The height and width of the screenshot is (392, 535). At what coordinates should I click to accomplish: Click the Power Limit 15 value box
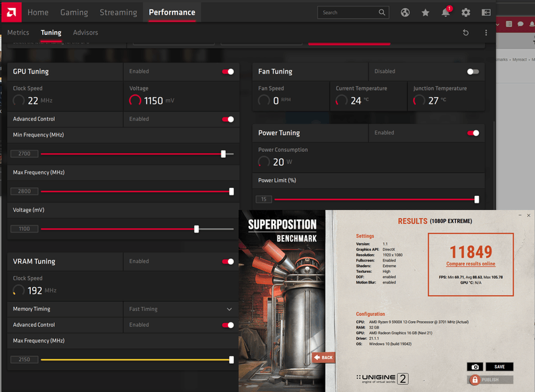click(263, 199)
